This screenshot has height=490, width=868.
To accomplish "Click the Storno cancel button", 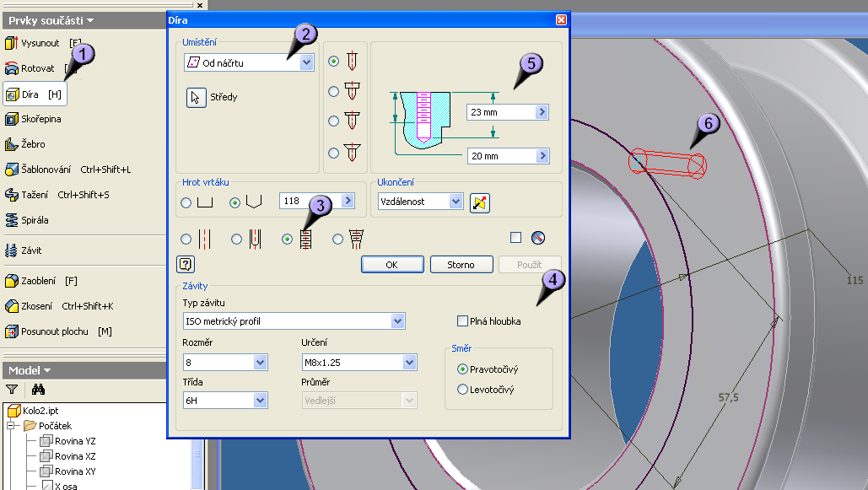I will [x=461, y=265].
